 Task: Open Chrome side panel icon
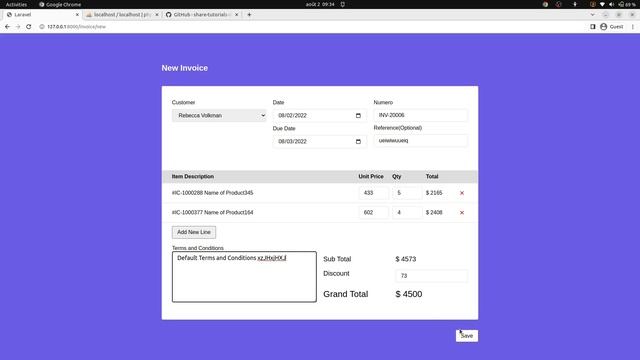(x=593, y=27)
